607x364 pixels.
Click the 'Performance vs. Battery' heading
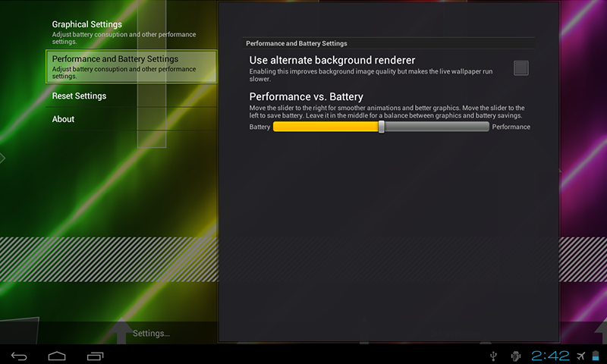click(x=307, y=96)
